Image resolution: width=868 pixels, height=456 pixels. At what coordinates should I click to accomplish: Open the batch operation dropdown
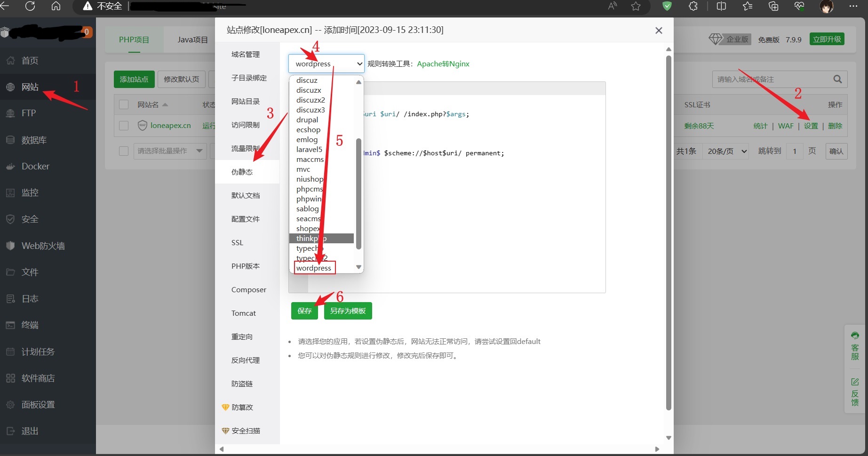(170, 151)
